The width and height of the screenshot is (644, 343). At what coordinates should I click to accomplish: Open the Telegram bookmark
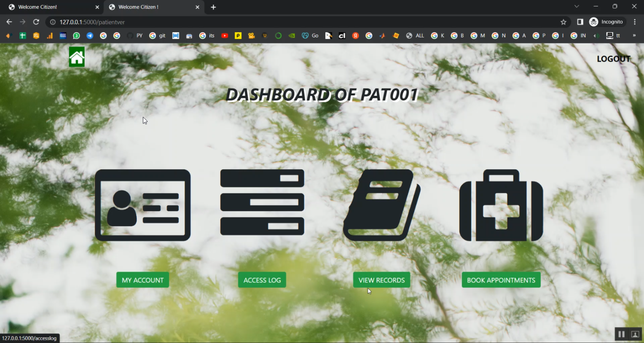pyautogui.click(x=90, y=36)
